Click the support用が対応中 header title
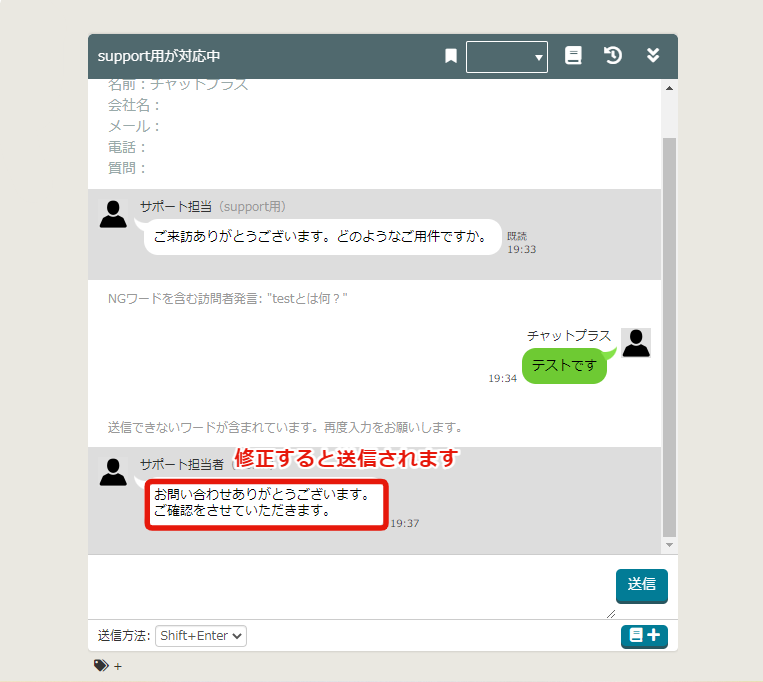Image resolution: width=763 pixels, height=682 pixels. click(x=159, y=56)
